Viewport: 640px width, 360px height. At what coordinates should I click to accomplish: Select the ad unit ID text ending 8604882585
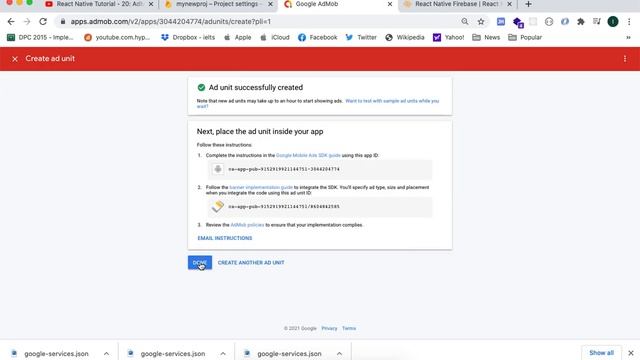[284, 207]
